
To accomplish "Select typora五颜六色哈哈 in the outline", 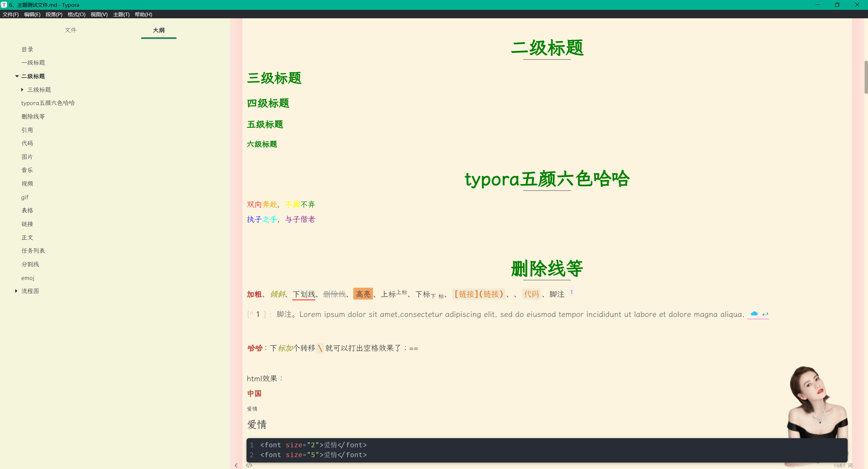I will (48, 103).
